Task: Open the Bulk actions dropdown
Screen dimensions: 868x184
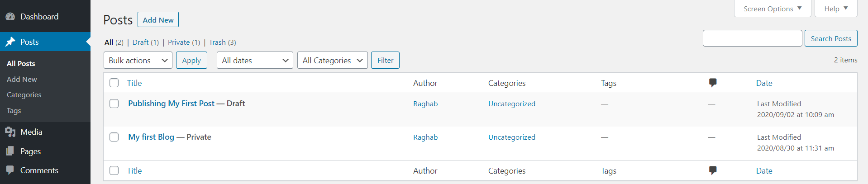Action: point(138,60)
